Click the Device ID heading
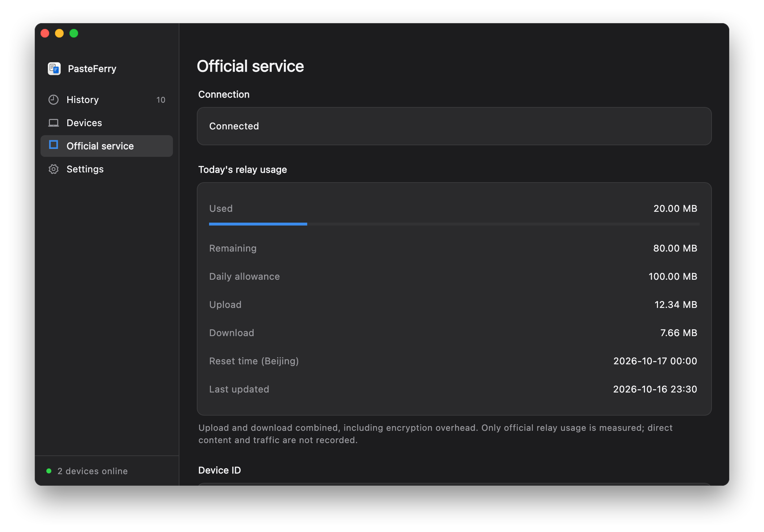 [x=220, y=470]
